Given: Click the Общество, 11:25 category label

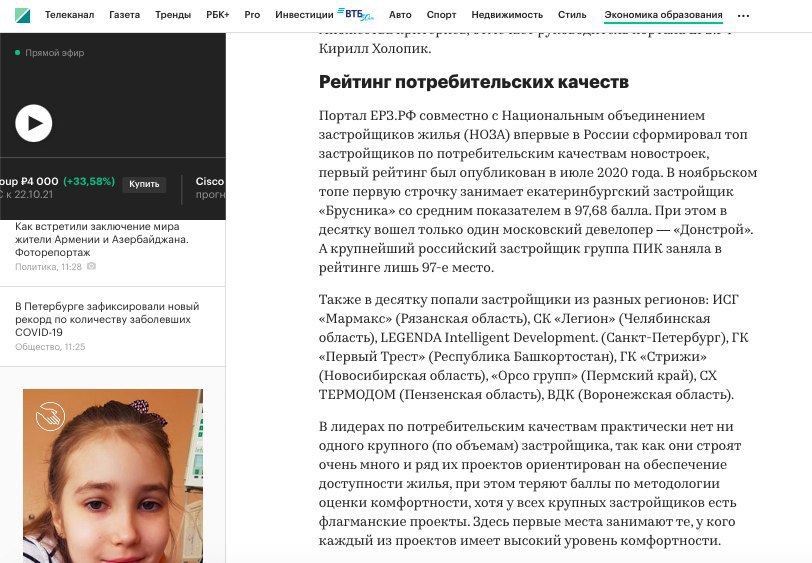Looking at the screenshot, I should point(50,347).
